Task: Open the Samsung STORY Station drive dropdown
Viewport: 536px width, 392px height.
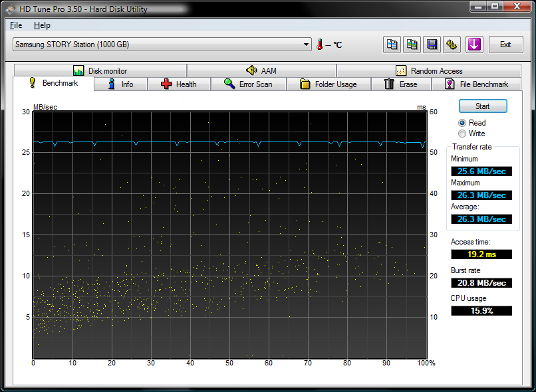Action: coord(162,45)
